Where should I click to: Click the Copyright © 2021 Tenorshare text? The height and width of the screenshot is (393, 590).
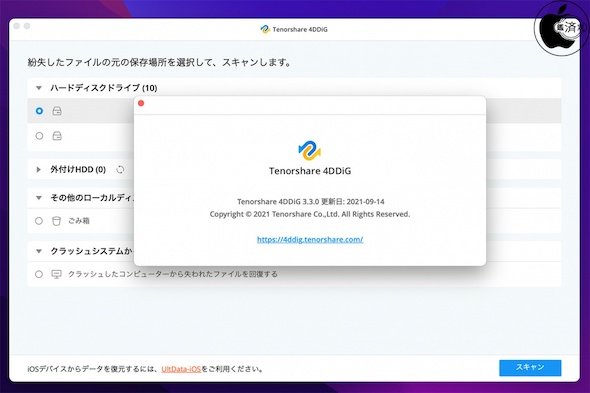310,214
